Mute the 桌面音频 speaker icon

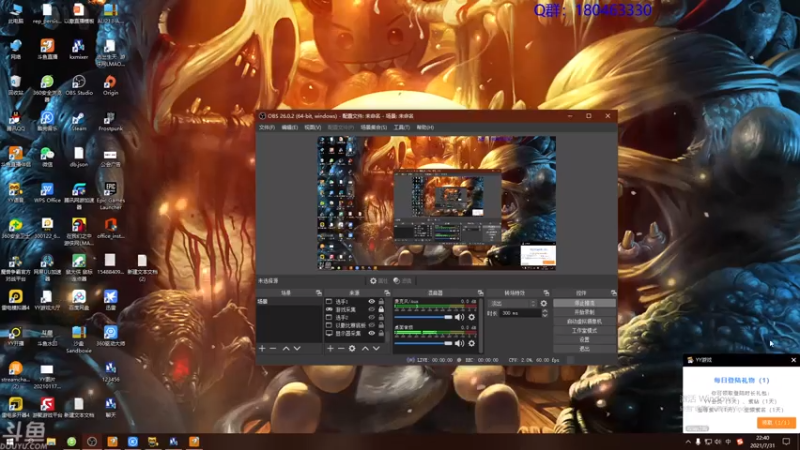coord(459,343)
